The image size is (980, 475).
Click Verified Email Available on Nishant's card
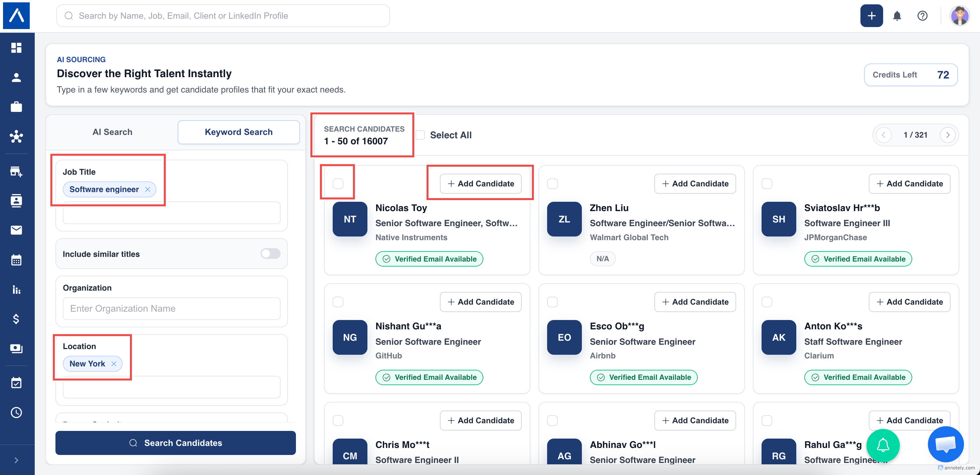[x=429, y=377]
